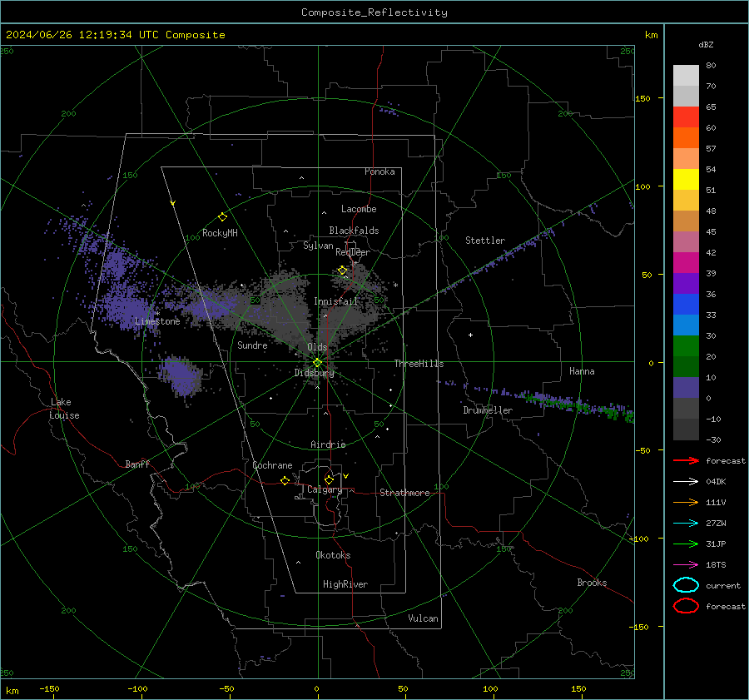Click the RedDeer city label
749x700 pixels.
(353, 252)
